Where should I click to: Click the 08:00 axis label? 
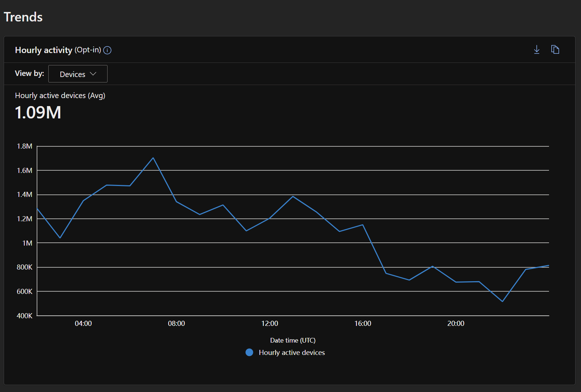pyautogui.click(x=176, y=323)
